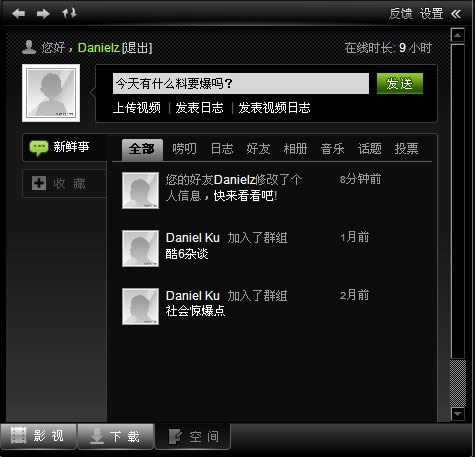475x457 pixels.
Task: Click avatar of the 修改了个人信息 post
Action: click(x=140, y=190)
